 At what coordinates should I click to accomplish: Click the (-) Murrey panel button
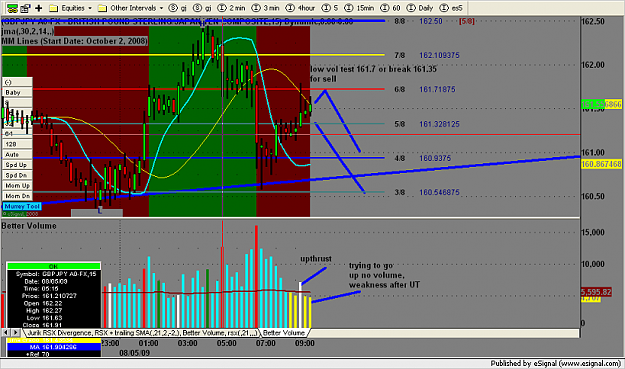[x=17, y=82]
